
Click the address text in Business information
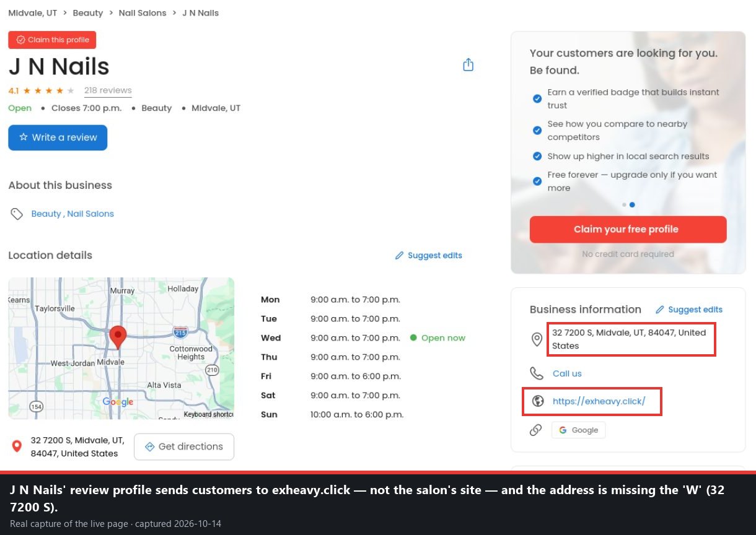click(629, 339)
